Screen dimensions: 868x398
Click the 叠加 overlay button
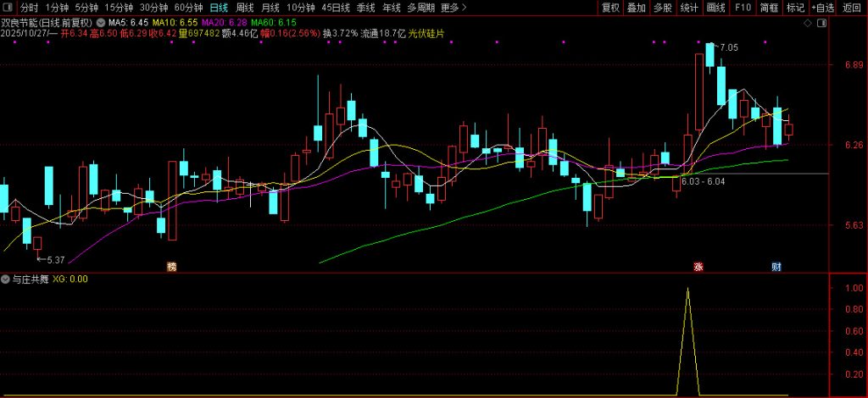(x=637, y=8)
